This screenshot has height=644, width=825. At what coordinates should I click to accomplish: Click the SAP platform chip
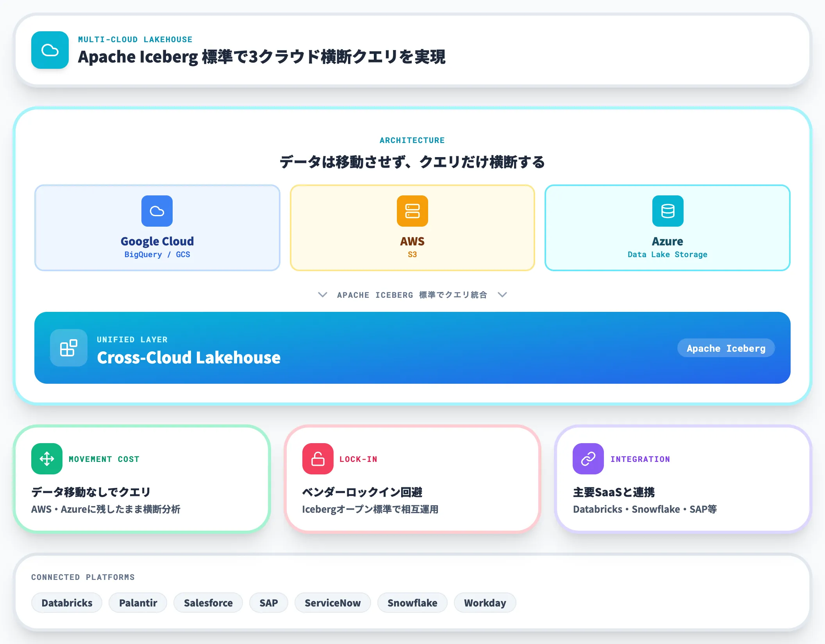269,603
